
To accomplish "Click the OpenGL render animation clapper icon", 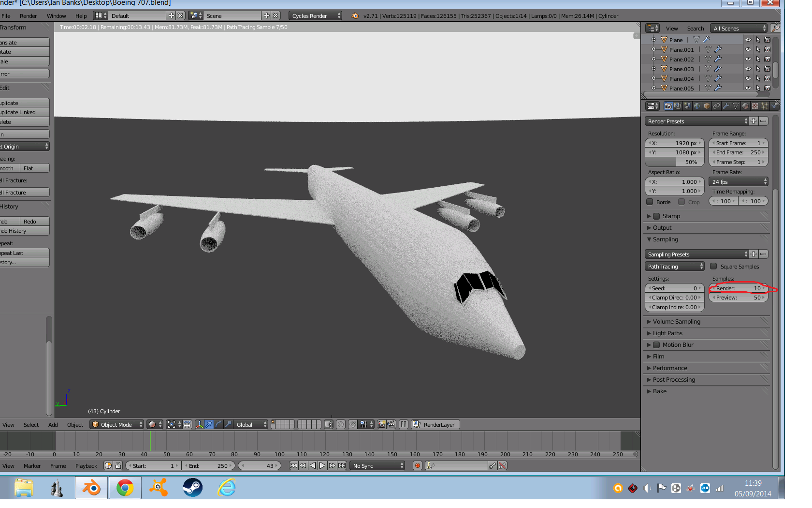I will [391, 424].
